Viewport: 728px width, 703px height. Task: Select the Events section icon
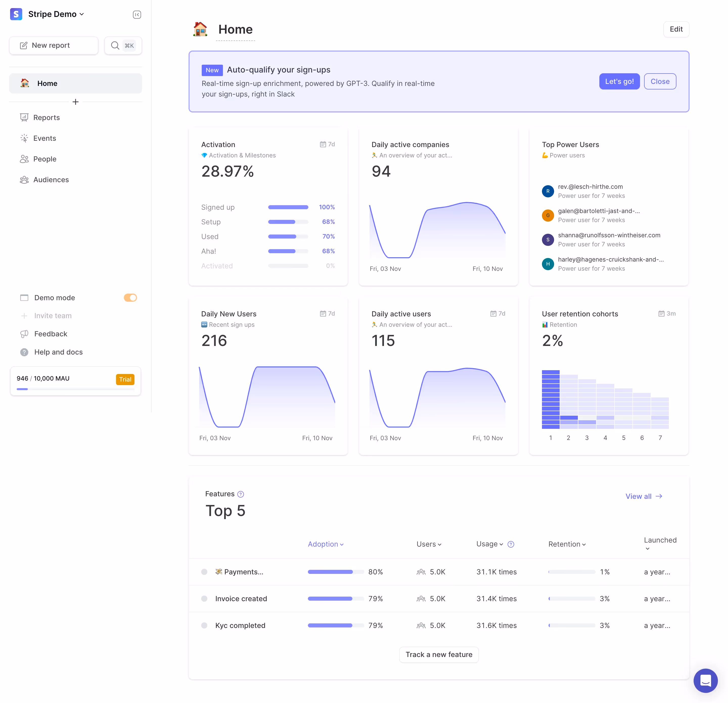coord(24,138)
